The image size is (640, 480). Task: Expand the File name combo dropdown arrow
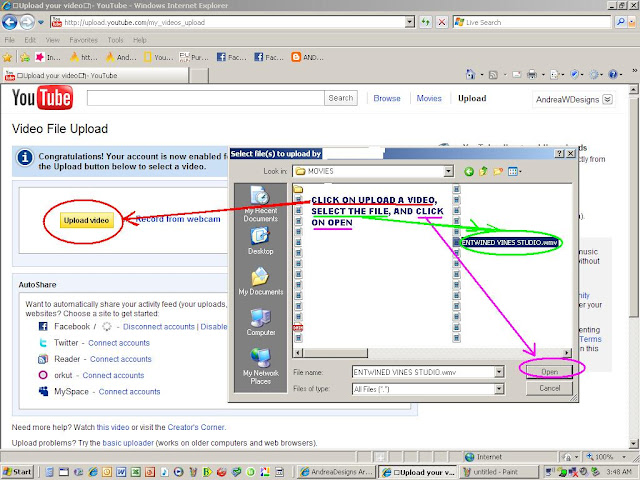point(499,372)
